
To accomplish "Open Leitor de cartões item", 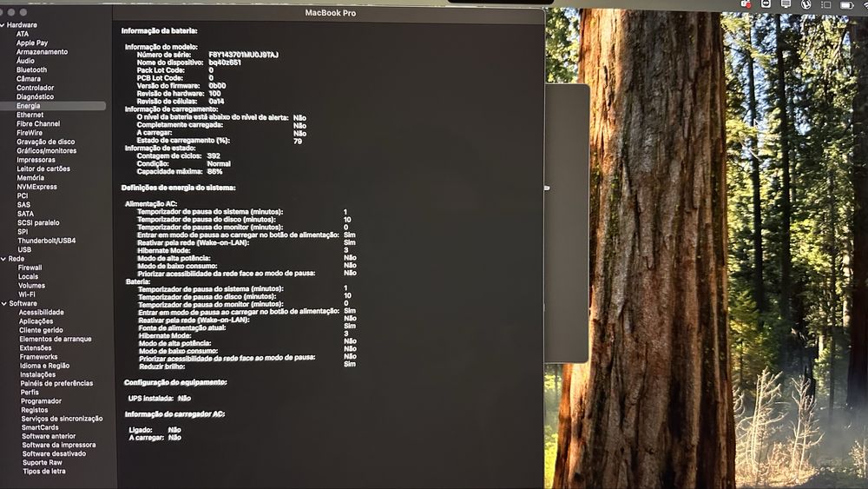I will 43,169.
